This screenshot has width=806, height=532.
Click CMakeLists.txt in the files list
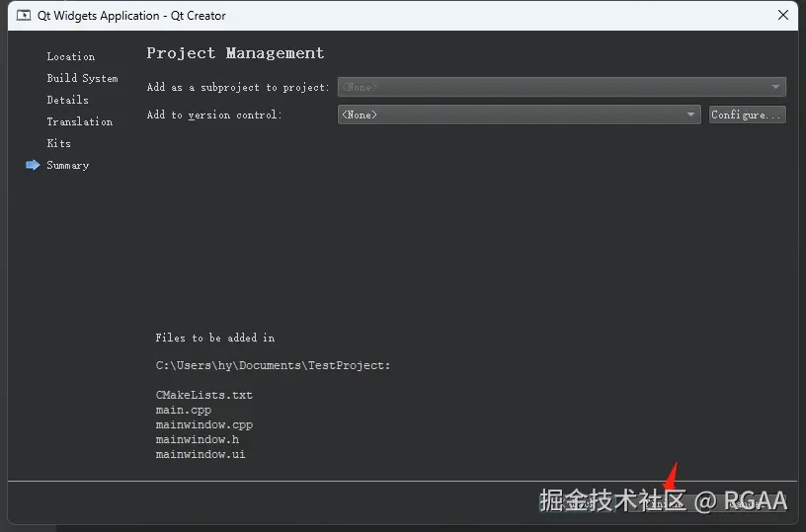(203, 395)
